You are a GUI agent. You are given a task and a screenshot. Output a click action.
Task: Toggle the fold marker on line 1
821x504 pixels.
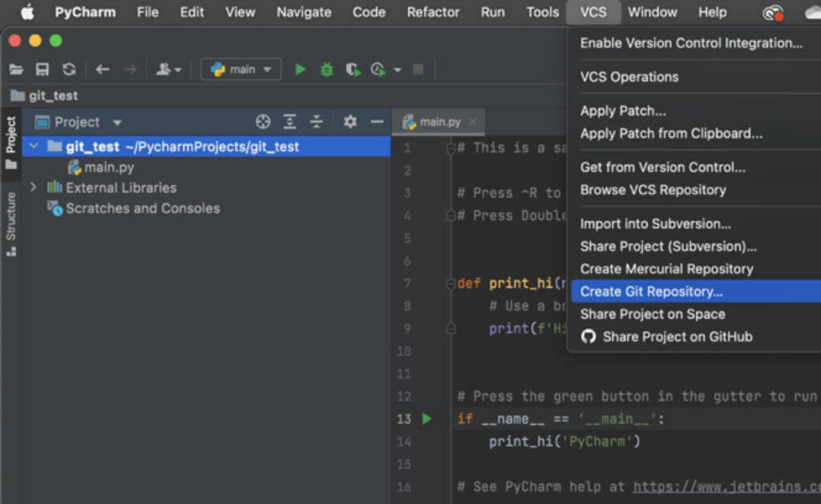tap(451, 148)
